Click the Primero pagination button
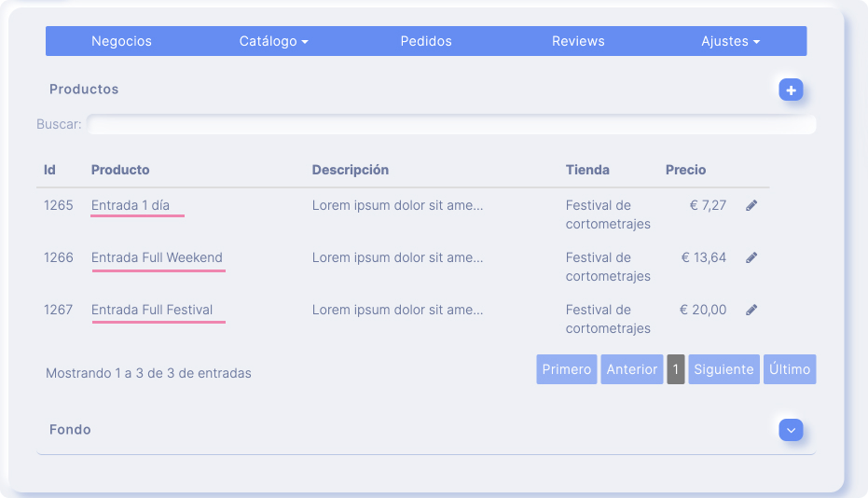Viewport: 868px width, 498px height. [x=566, y=369]
